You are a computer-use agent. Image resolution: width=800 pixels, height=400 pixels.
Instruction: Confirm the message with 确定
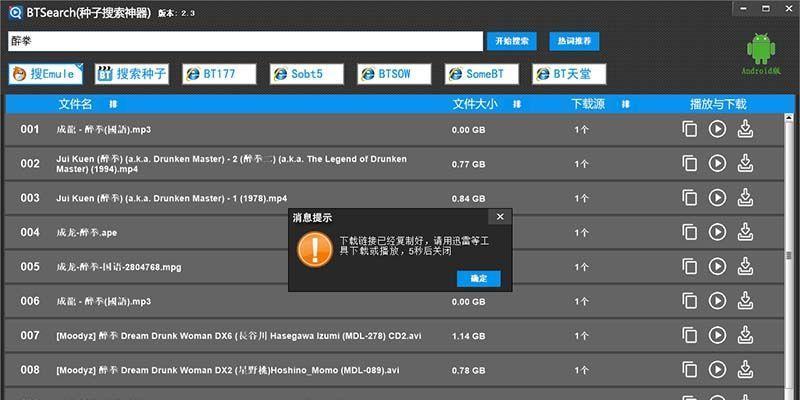click(479, 279)
